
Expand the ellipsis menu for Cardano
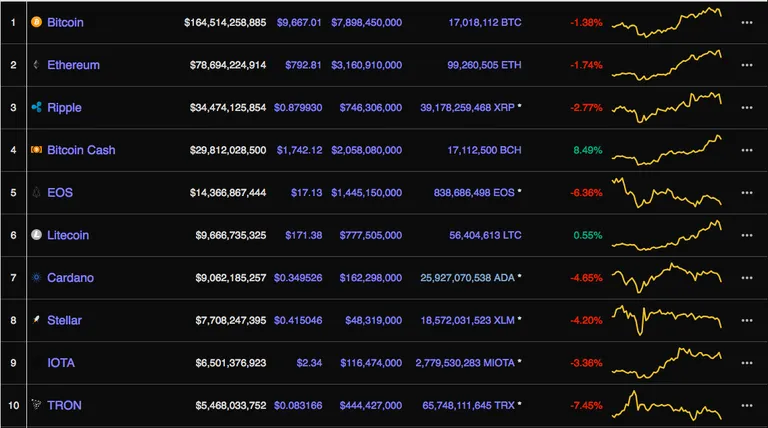[x=746, y=278]
